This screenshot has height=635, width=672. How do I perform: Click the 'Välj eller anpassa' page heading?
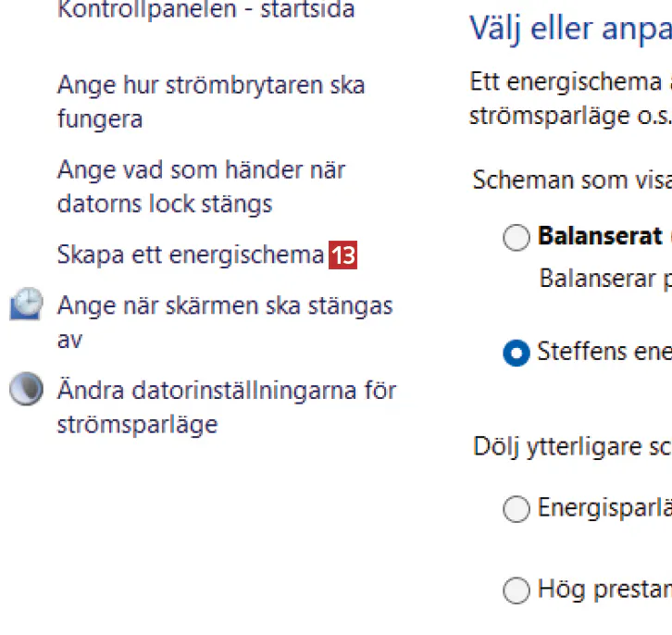pos(570,27)
